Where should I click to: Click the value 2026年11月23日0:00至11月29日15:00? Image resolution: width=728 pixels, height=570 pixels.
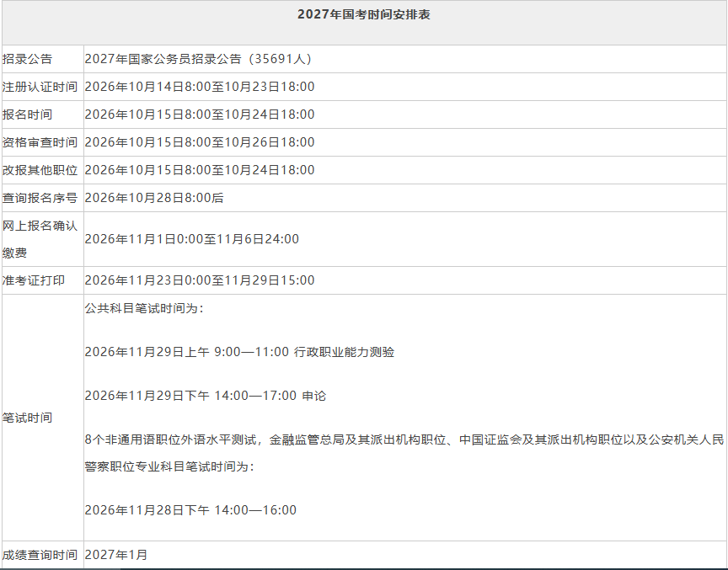pyautogui.click(x=200, y=280)
